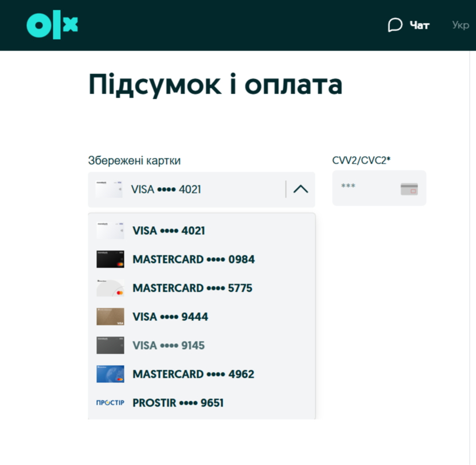
Task: Click the ПРОСТІР logo icon
Action: [110, 402]
